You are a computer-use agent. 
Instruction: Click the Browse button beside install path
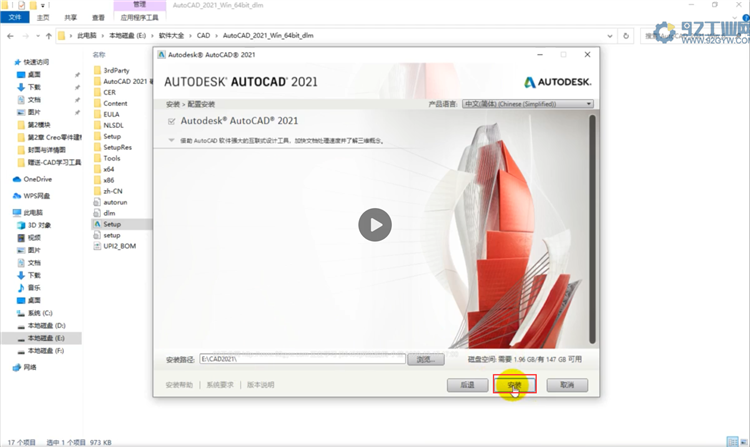[426, 360]
